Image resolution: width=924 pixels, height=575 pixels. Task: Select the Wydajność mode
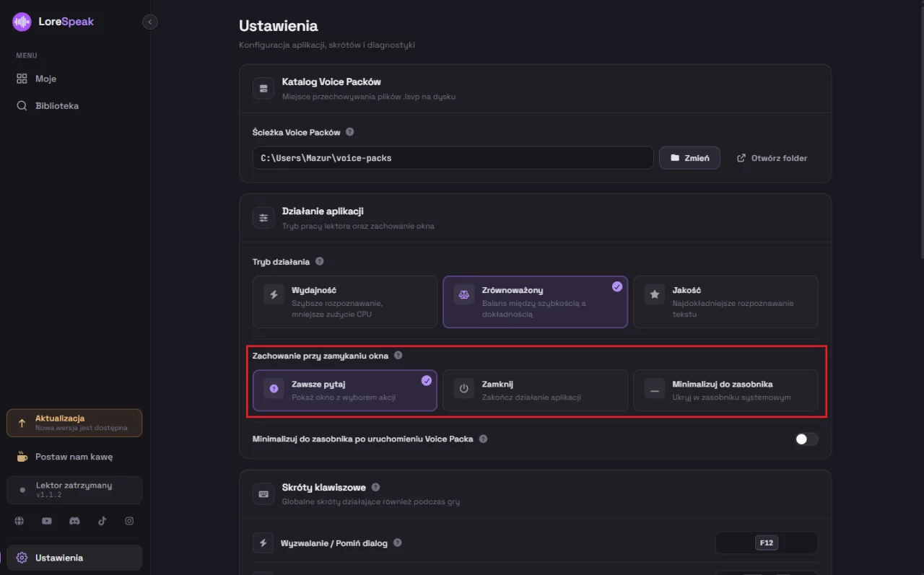point(345,302)
